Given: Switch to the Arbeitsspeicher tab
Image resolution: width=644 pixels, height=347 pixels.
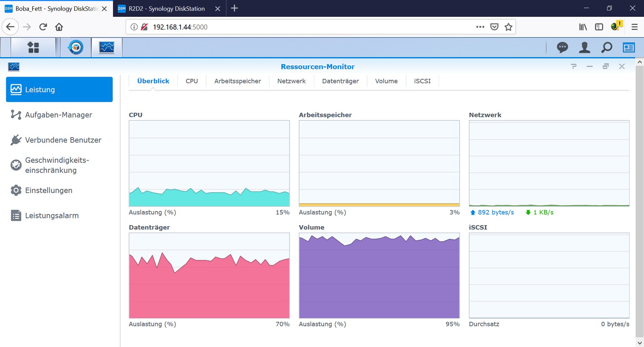Looking at the screenshot, I should click(x=238, y=81).
